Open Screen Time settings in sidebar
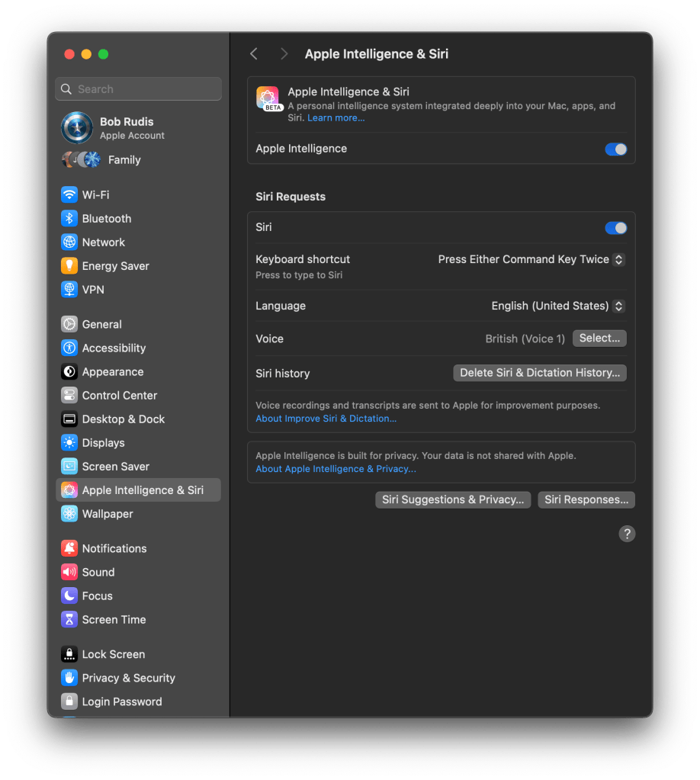The height and width of the screenshot is (780, 700). click(114, 620)
